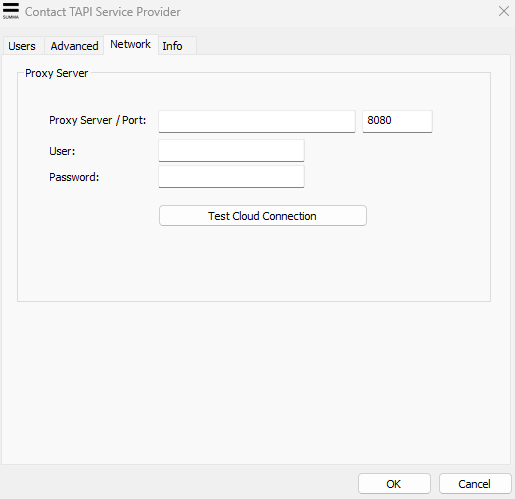
Task: Focus the Password text field
Action: 231,177
